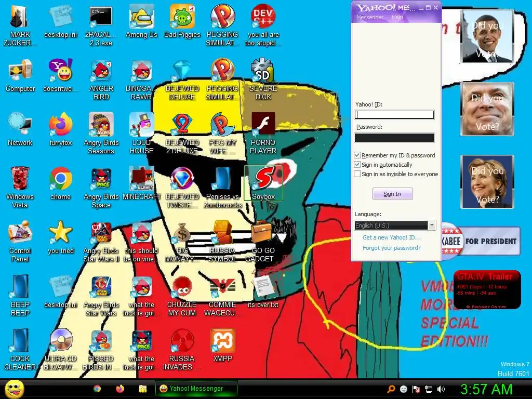Click the Obama 'Did you Vote?' gadget
This screenshot has height=399, width=532.
[x=487, y=36]
